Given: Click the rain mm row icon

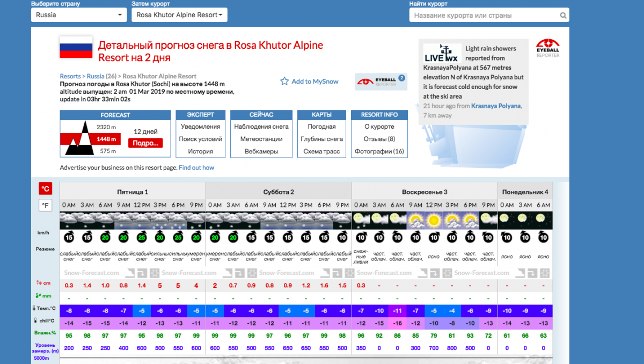Looking at the screenshot, I should point(38,295).
